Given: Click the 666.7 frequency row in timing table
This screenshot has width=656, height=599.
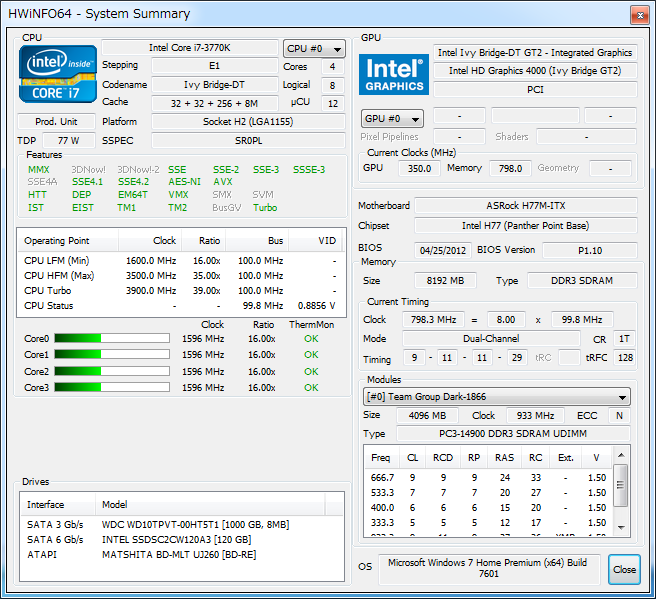Looking at the screenshot, I should coord(488,478).
